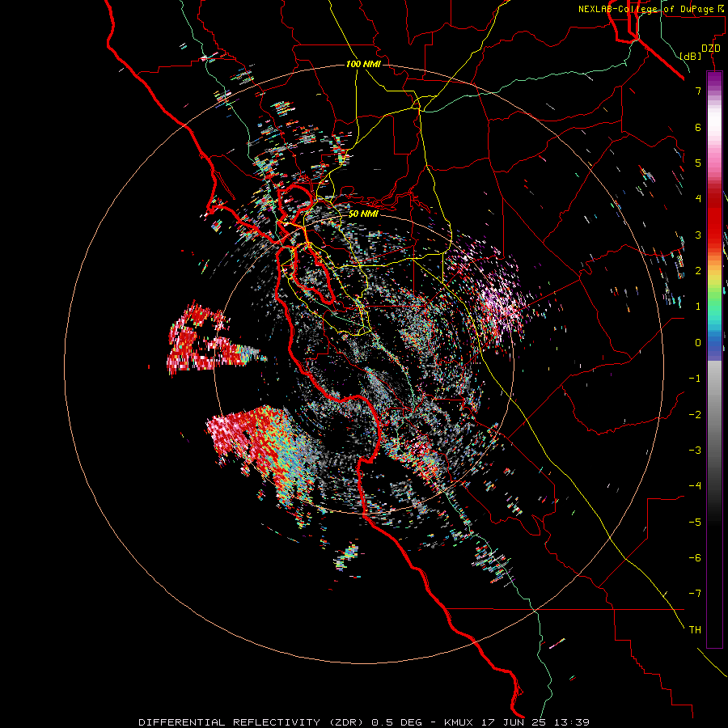This screenshot has width=728, height=728.
Task: Click the "50 NMI" range ring label
Action: (x=363, y=214)
